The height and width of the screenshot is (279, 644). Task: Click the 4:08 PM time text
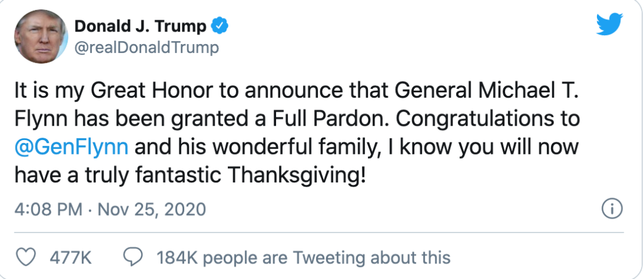[48, 210]
